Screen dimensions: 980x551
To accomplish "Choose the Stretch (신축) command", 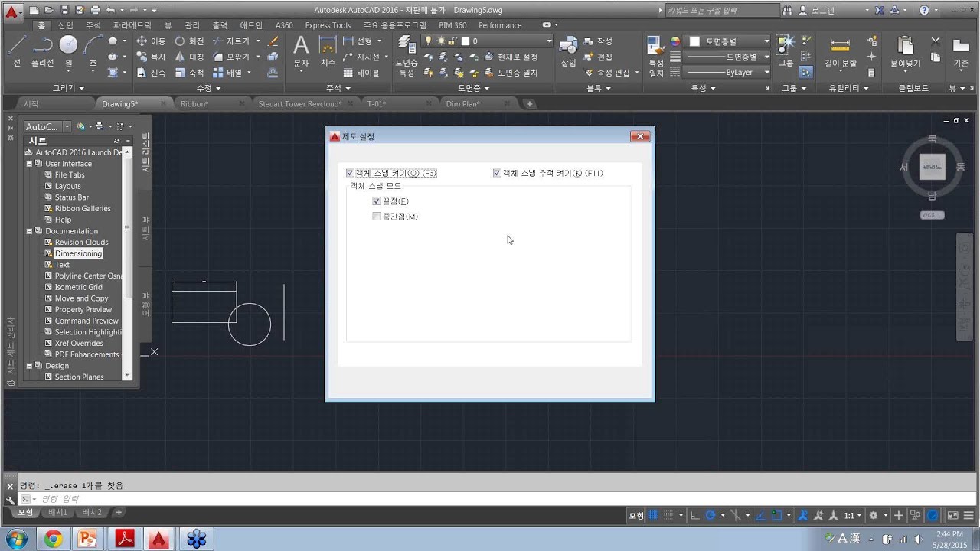I will pos(151,73).
